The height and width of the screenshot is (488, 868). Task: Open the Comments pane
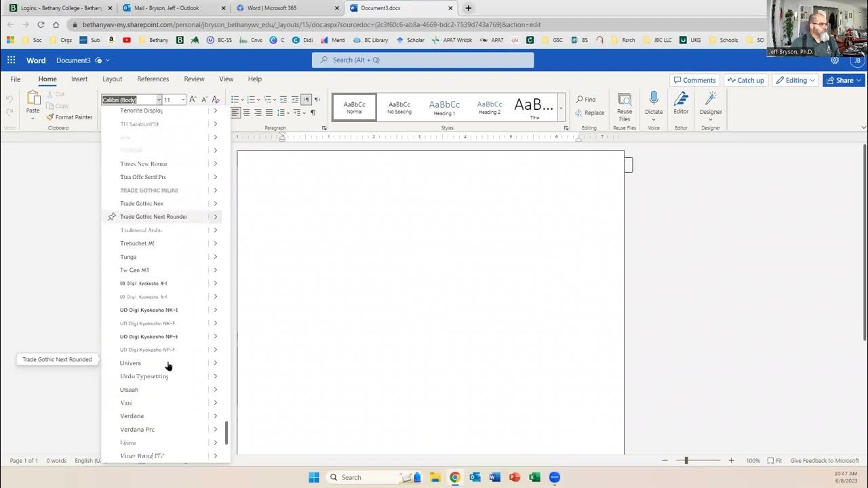click(x=694, y=80)
